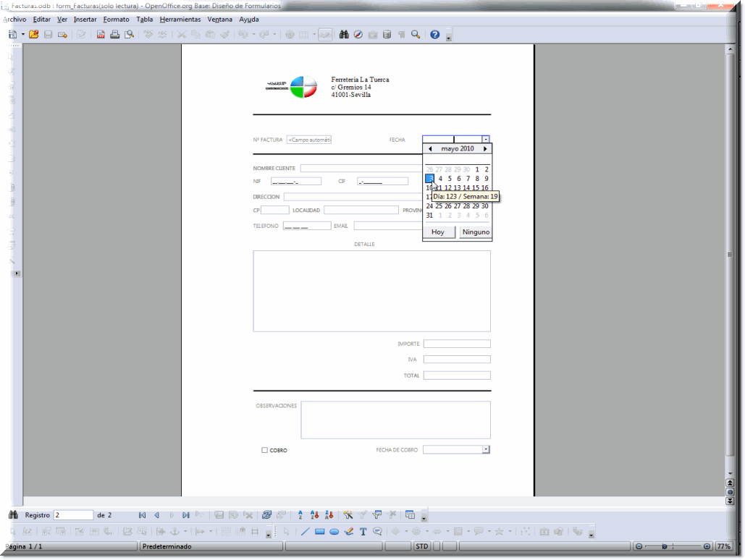745x560 pixels.
Task: Select the Line drawing tool
Action: tap(305, 532)
